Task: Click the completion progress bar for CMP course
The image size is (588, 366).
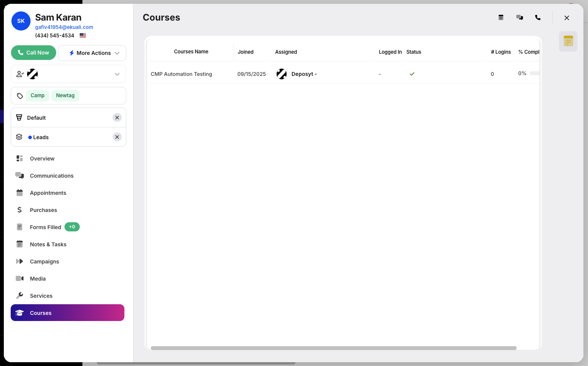Action: pos(535,73)
